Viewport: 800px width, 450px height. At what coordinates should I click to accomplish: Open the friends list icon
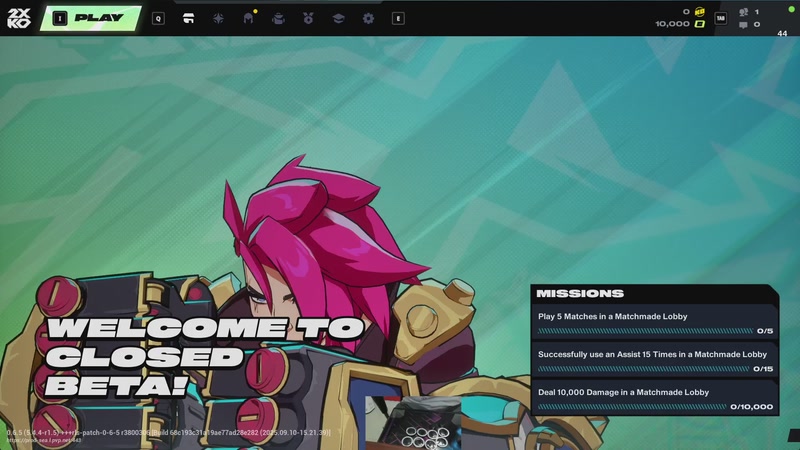coord(743,12)
